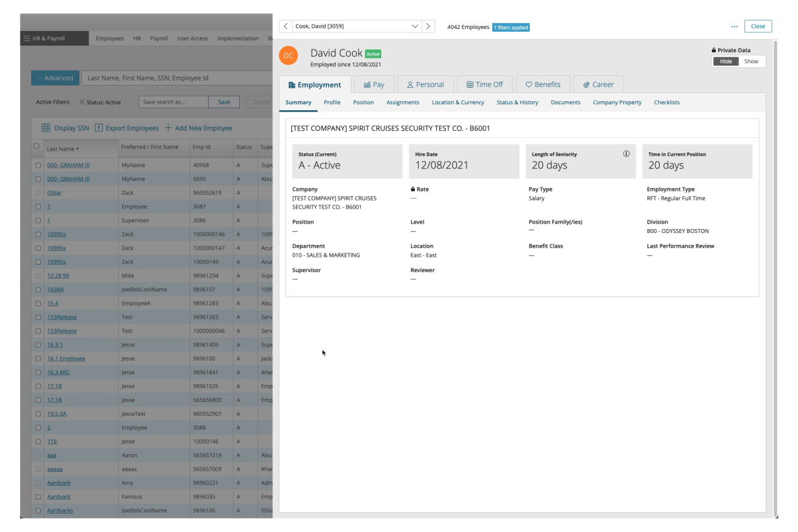This screenshot has width=798, height=532.
Task: Check the box for 12 28 99 row
Action: point(38,275)
